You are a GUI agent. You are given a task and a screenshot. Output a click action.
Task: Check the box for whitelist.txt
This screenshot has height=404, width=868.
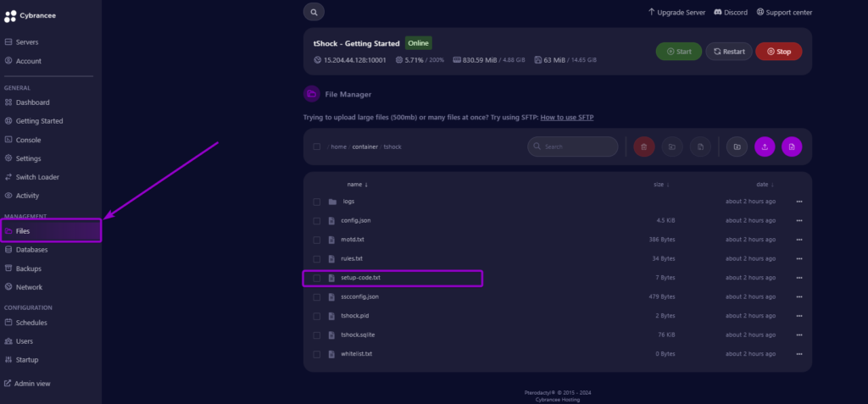[317, 354]
